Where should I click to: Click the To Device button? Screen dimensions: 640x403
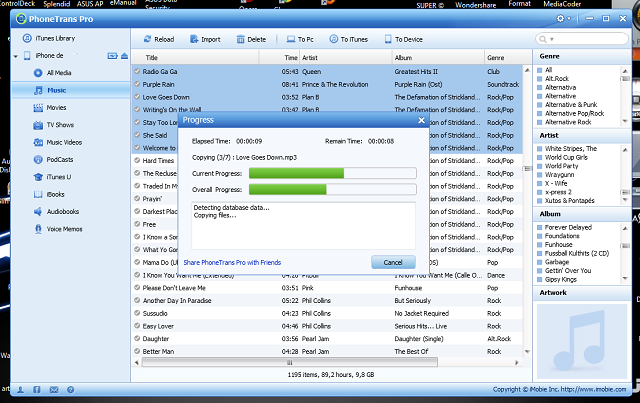tap(403, 39)
